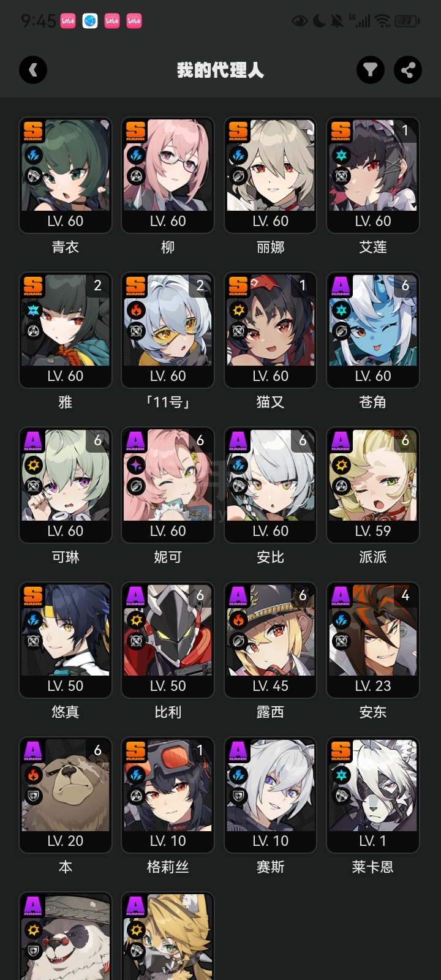Click 青衣's electric attribute icon
441x980 pixels.
pyautogui.click(x=33, y=156)
